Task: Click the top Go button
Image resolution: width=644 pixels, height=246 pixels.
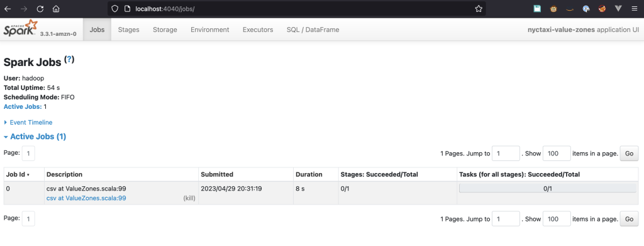Action: coord(629,154)
